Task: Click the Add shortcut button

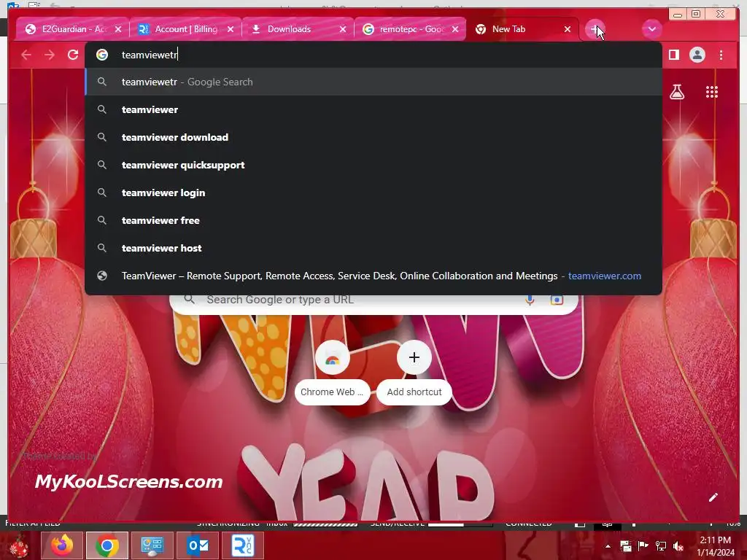Action: coord(414,373)
